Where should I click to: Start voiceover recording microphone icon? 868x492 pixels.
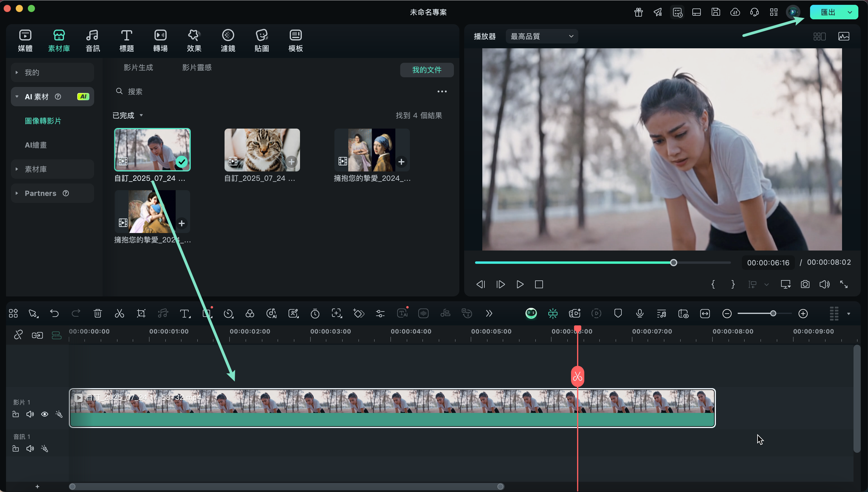(x=640, y=314)
